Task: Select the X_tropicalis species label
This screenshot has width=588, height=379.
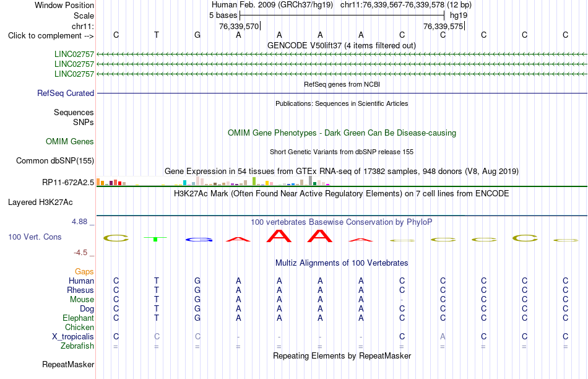Action: (73, 337)
